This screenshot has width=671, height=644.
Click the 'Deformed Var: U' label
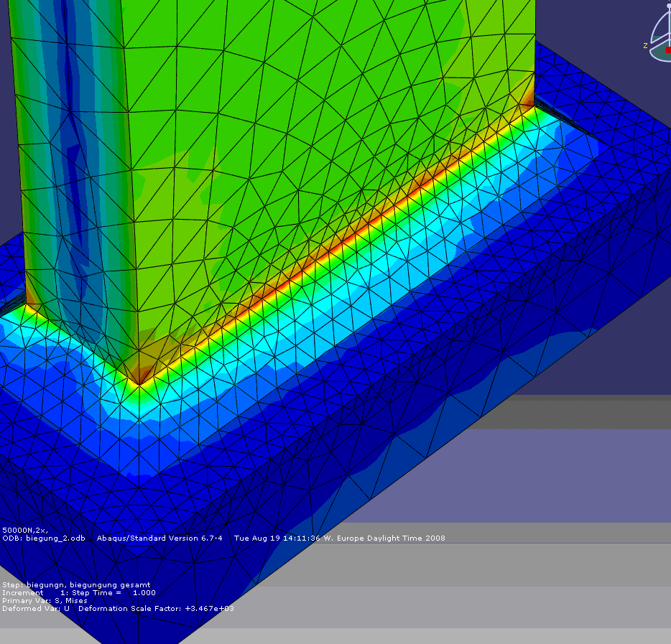(35, 609)
